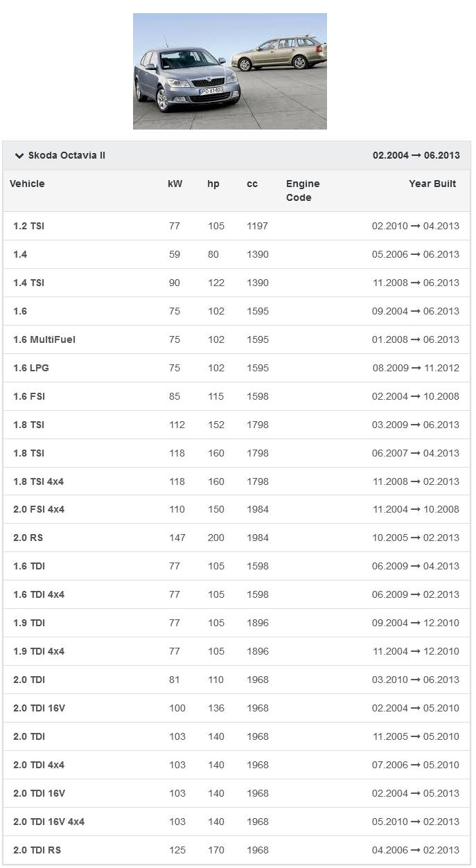Open the 2.0 TDI 16V 4x4 entry
The image size is (476, 868).
click(49, 822)
